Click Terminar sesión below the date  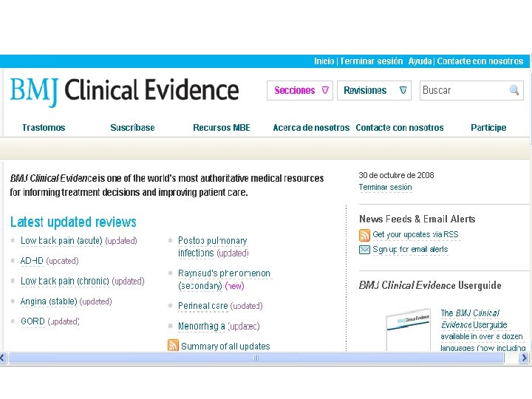pos(386,187)
